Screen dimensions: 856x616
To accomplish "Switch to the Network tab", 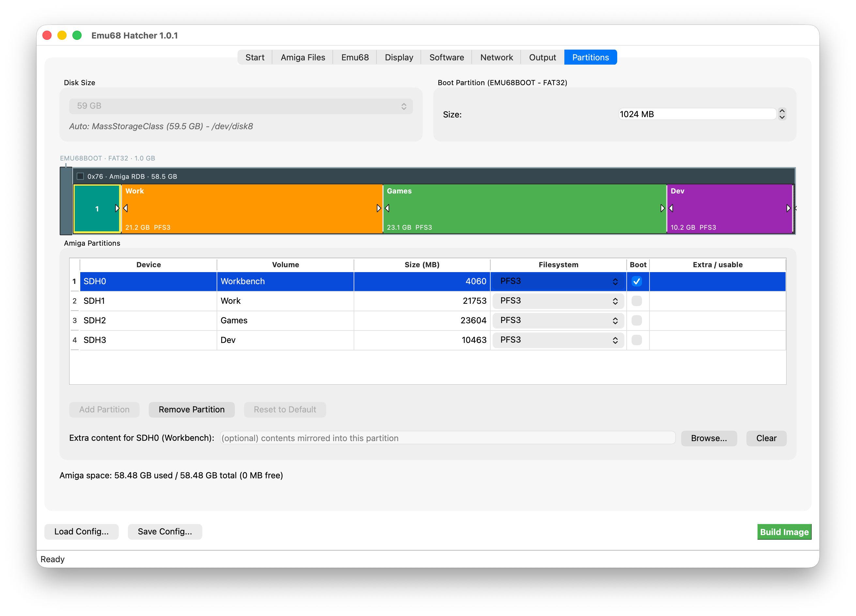I will [x=496, y=57].
